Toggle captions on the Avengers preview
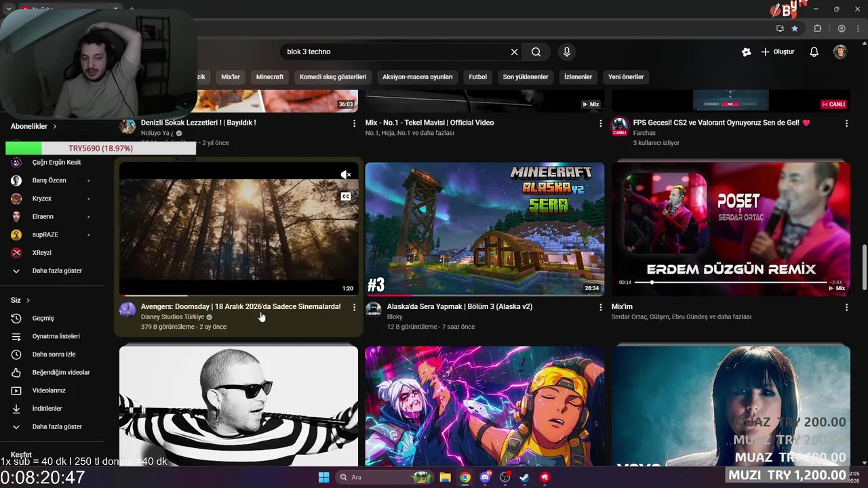The height and width of the screenshot is (488, 868). pyautogui.click(x=346, y=197)
